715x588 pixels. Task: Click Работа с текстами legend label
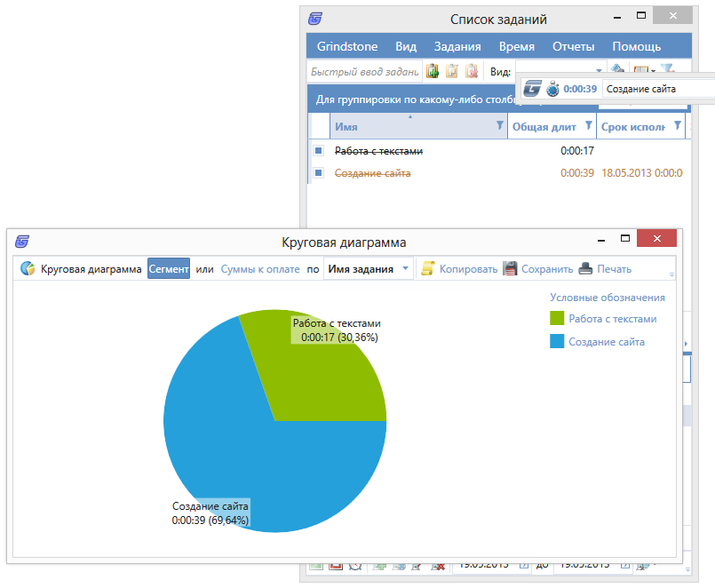(x=612, y=319)
